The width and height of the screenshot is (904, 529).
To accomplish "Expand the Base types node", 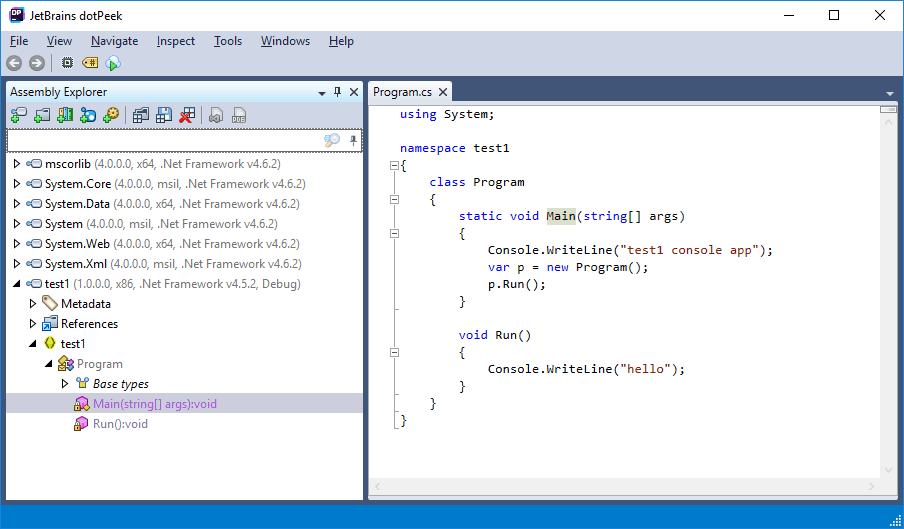I will pos(65,384).
